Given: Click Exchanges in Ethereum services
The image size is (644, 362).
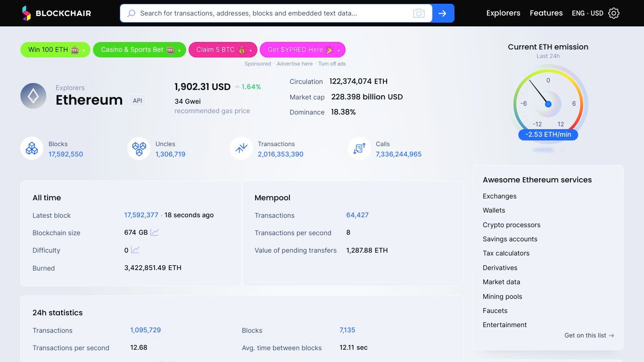Looking at the screenshot, I should (499, 196).
